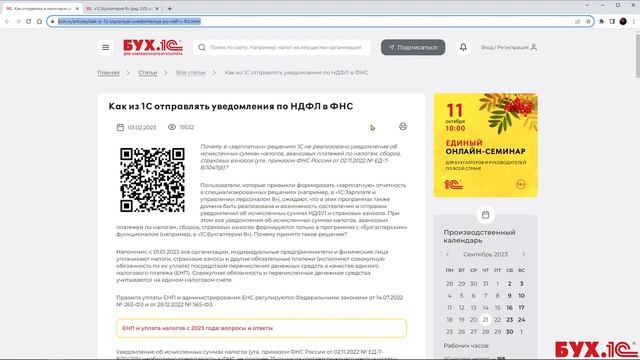Go forward in browser history
640x360 pixels.
(x=18, y=21)
